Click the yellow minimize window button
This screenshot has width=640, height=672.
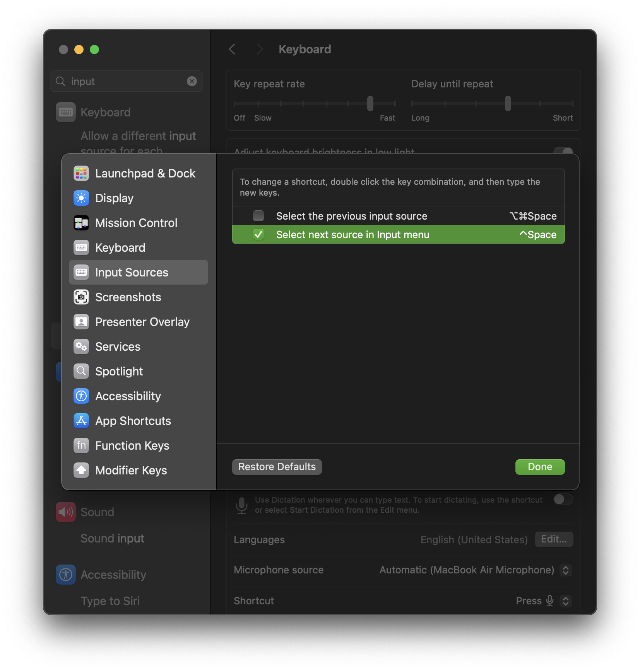(x=79, y=49)
